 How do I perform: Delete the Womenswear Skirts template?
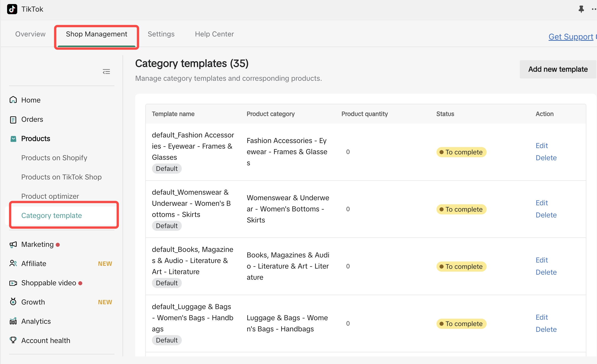[546, 215]
